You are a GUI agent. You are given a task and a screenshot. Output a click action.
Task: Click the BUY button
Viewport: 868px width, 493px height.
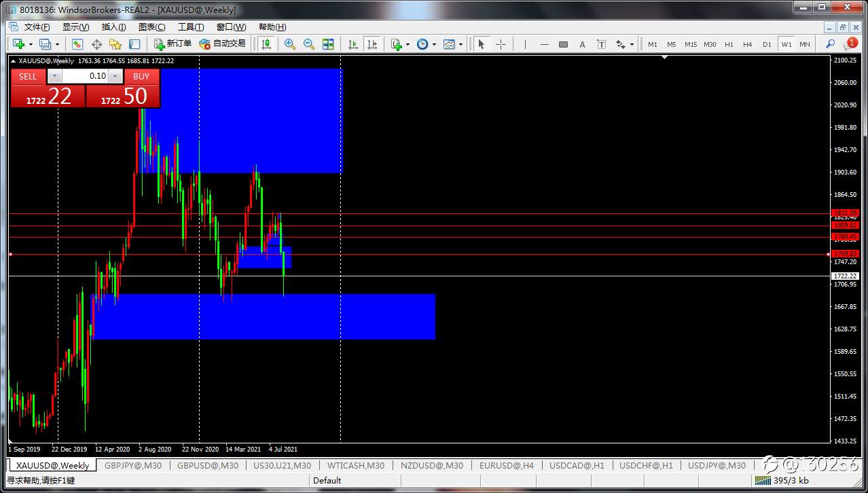tap(141, 76)
